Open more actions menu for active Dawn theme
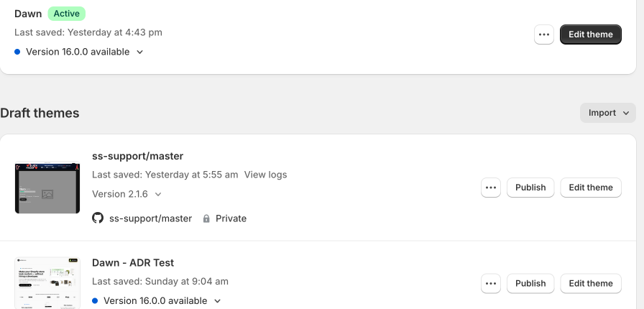This screenshot has width=644, height=309. pos(544,34)
